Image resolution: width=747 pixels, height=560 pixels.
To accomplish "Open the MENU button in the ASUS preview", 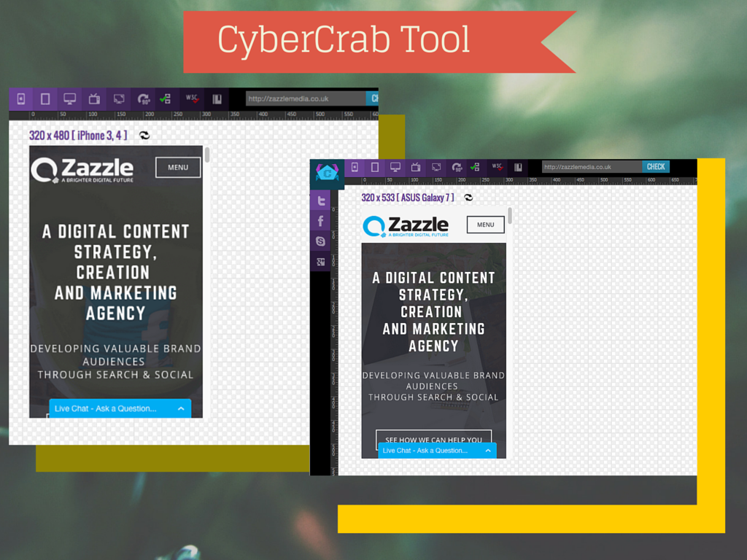I will coord(485,225).
